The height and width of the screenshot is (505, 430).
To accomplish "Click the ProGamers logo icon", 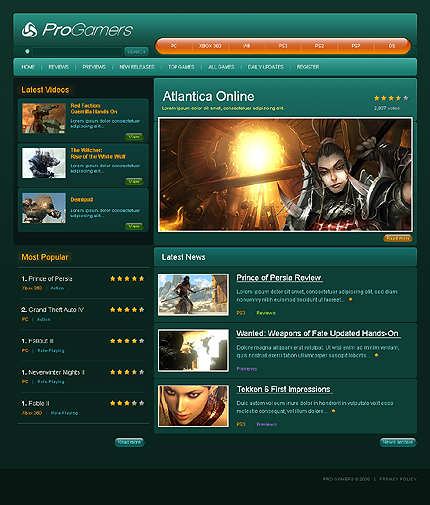I will [30, 30].
